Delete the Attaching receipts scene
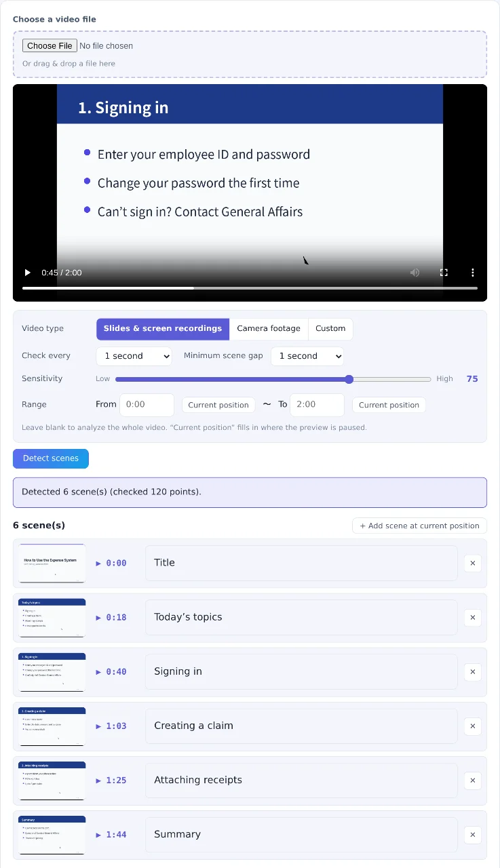 point(473,780)
